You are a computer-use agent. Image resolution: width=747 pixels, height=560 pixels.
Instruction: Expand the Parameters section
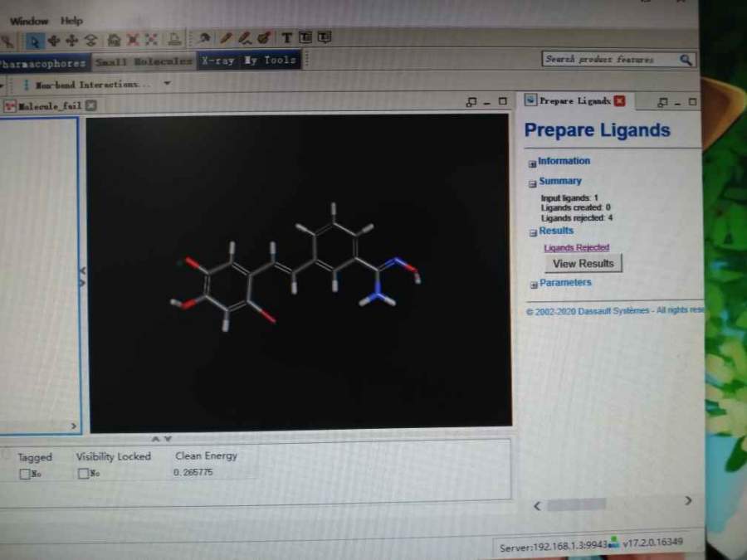pyautogui.click(x=533, y=285)
